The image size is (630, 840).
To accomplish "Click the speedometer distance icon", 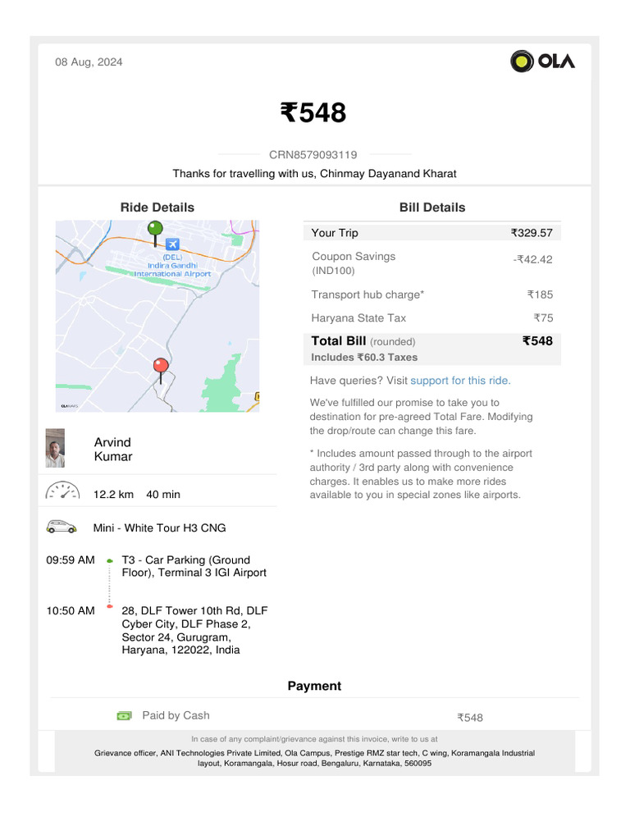I will click(x=63, y=491).
